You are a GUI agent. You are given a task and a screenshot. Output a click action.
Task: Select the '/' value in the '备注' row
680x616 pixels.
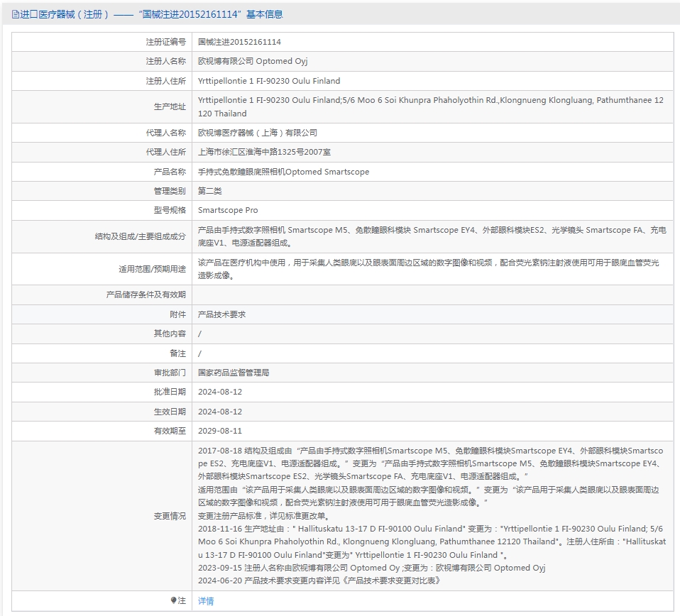point(199,353)
